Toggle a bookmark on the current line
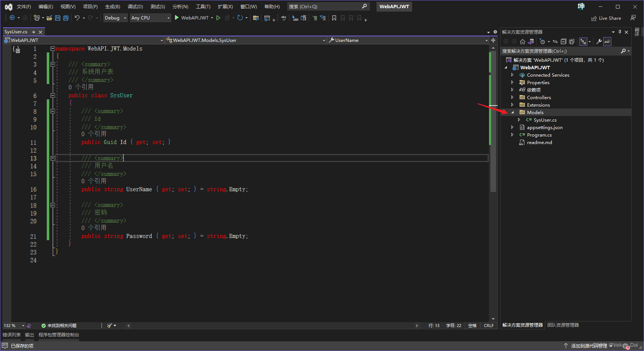Viewport: 644px width, 351px height. tap(334, 18)
